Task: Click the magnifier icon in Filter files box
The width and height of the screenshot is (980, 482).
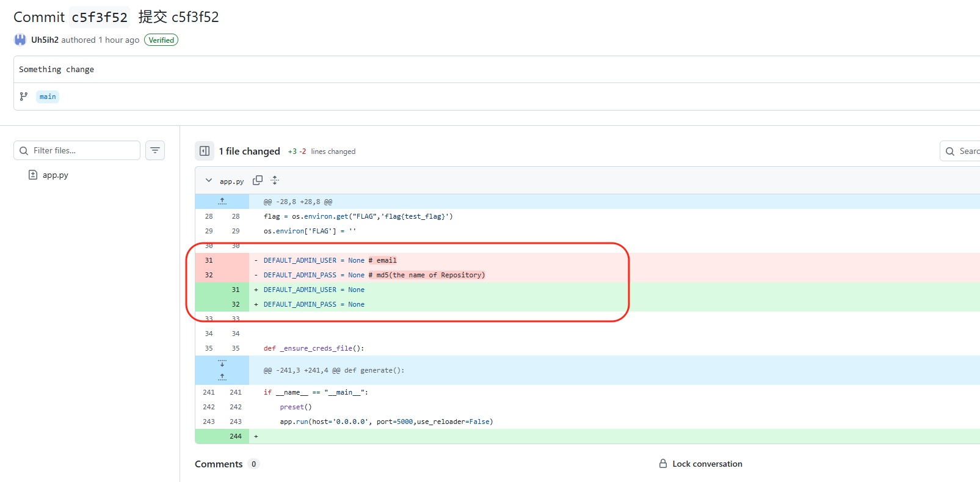Action: coord(24,150)
